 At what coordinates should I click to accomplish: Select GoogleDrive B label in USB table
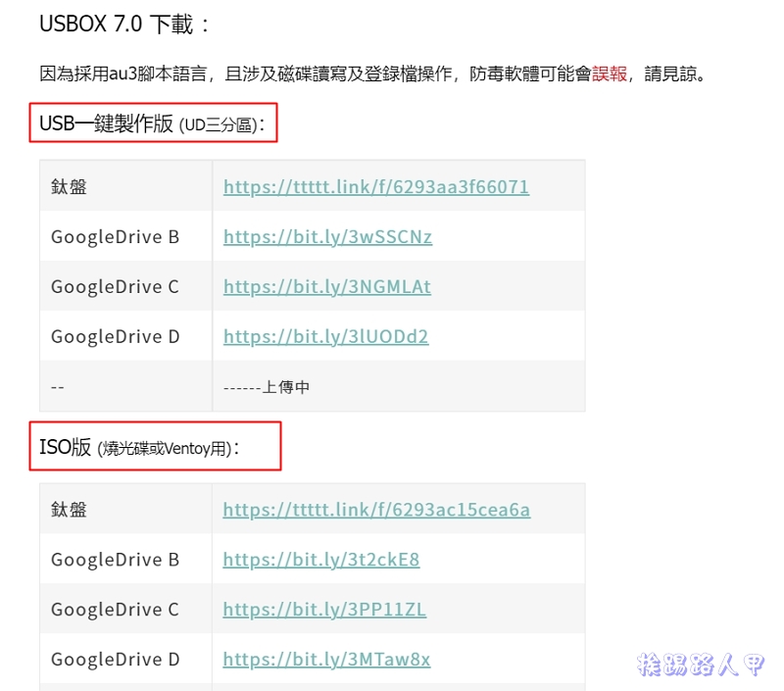(111, 236)
